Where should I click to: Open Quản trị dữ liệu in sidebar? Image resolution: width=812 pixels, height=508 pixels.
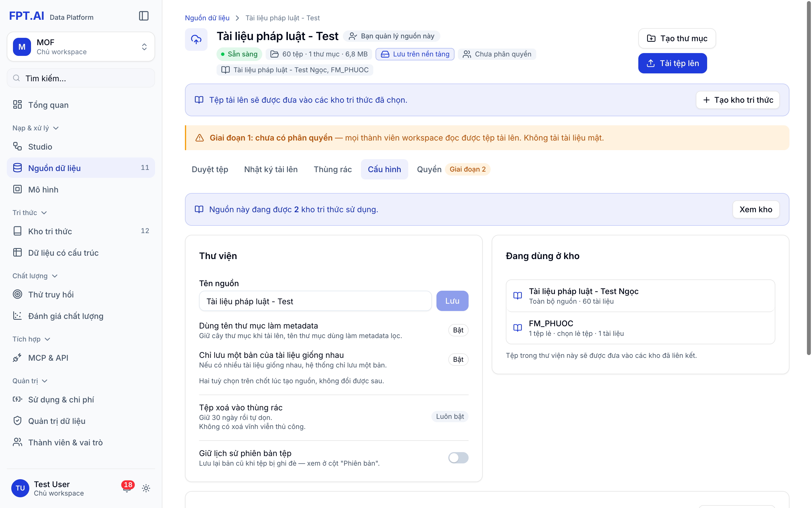(81, 421)
